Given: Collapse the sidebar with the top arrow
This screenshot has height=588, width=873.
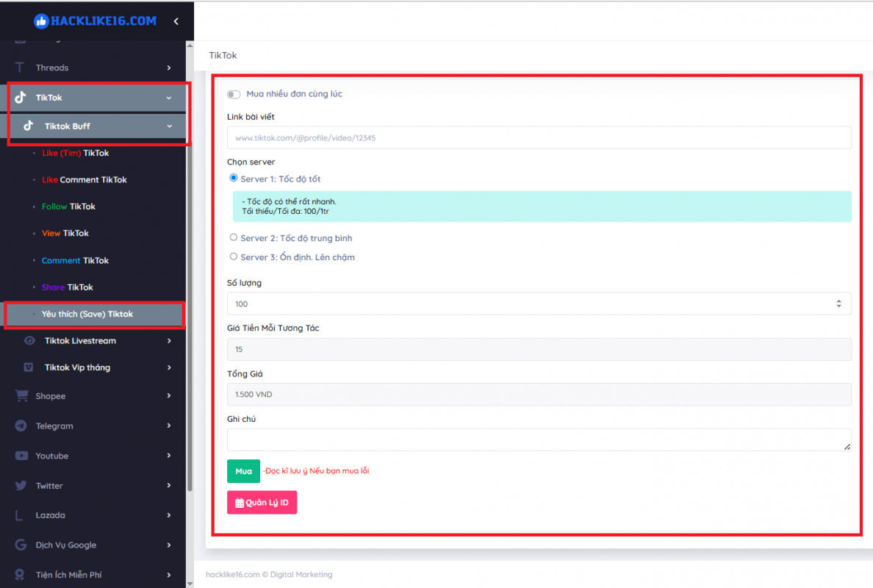Looking at the screenshot, I should (x=176, y=21).
